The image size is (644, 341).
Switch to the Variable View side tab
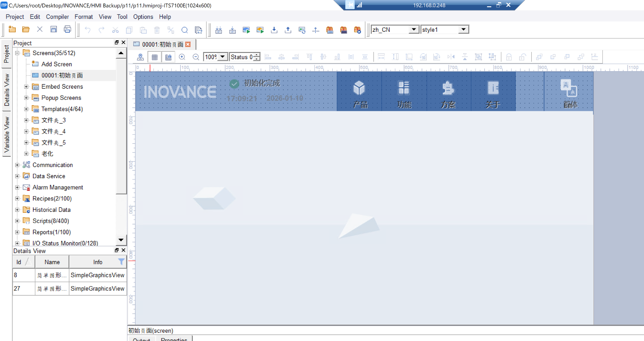[x=7, y=135]
